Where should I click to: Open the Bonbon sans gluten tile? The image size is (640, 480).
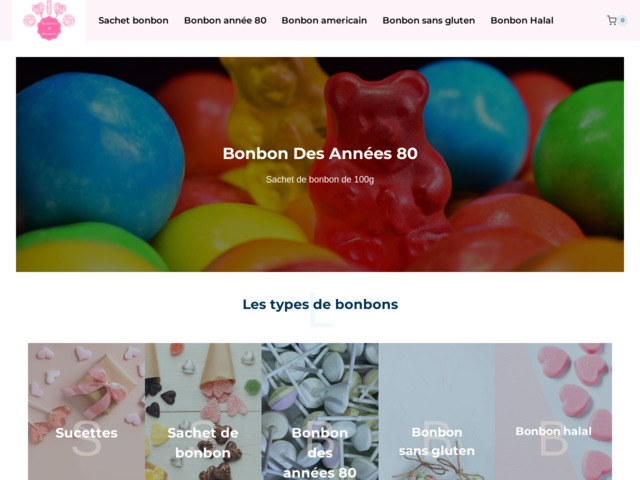pos(437,411)
